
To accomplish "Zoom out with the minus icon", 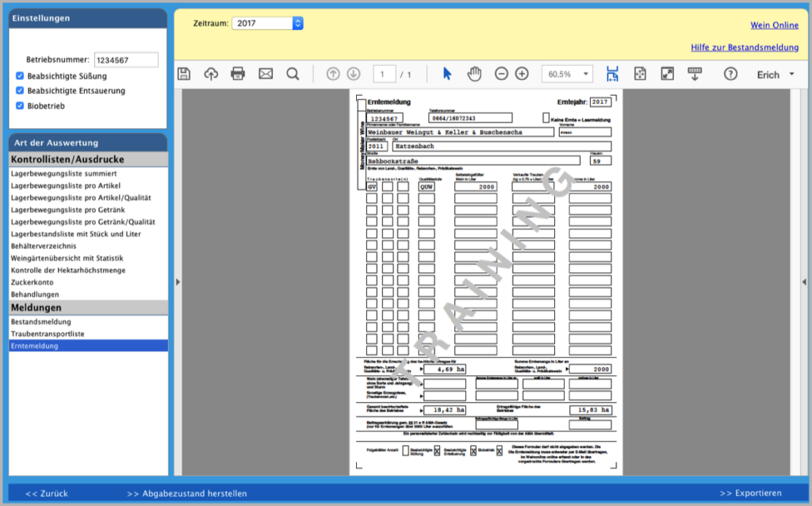I will [501, 74].
